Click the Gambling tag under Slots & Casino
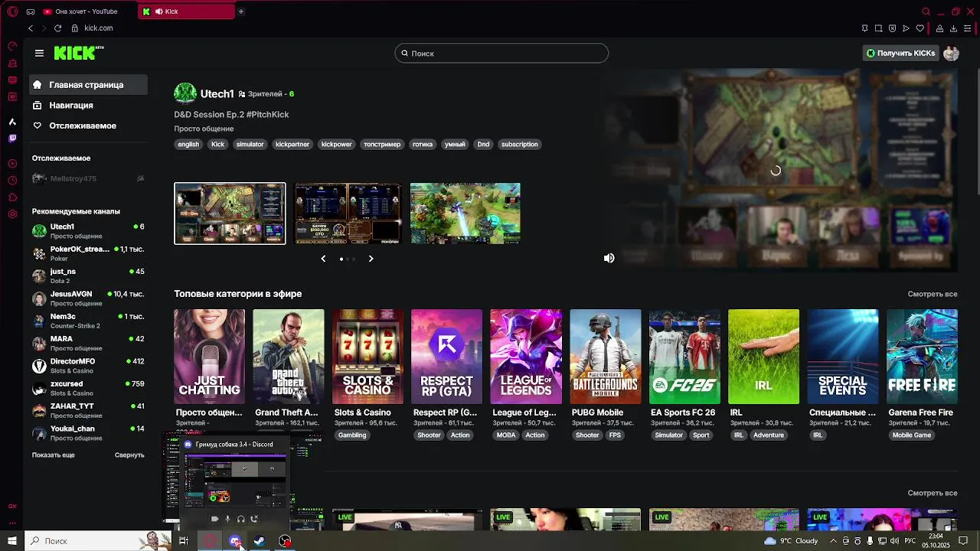The width and height of the screenshot is (980, 551). pos(352,435)
